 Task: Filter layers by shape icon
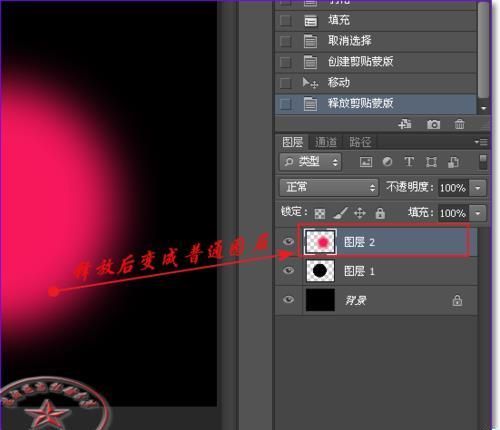(x=431, y=162)
